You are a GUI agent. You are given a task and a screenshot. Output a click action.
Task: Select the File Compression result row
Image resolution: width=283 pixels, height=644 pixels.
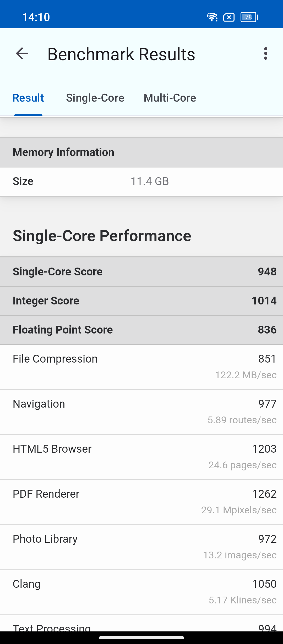point(141,367)
